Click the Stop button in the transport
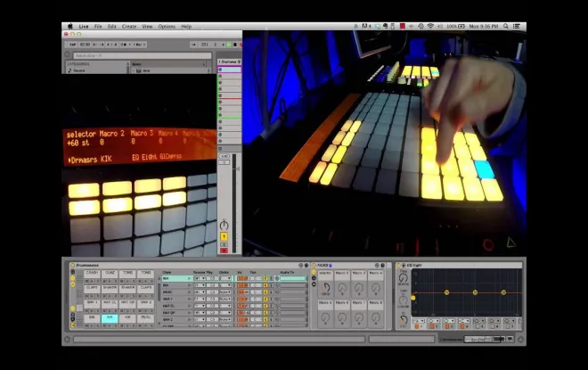Viewport: 588px width, 370px height. [x=235, y=45]
